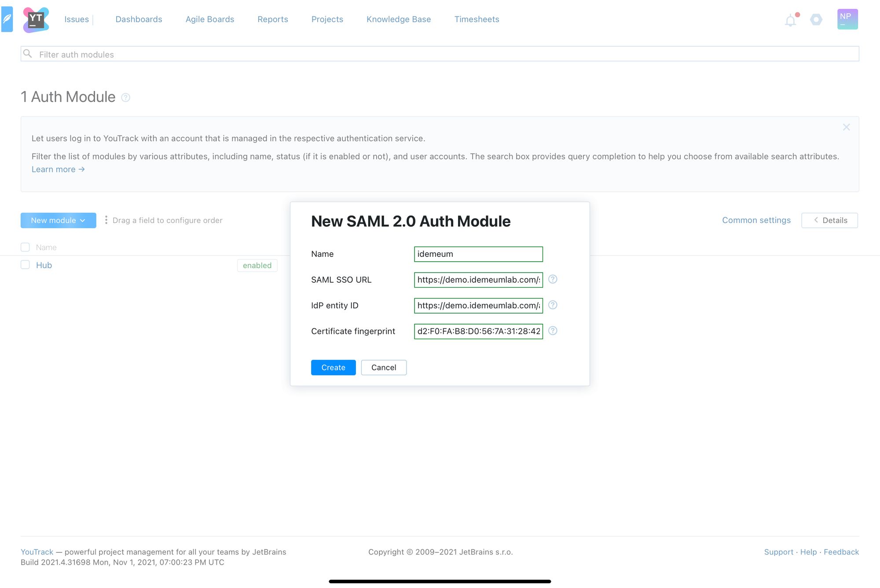Open Projects page
The width and height of the screenshot is (880, 588).
(x=327, y=19)
